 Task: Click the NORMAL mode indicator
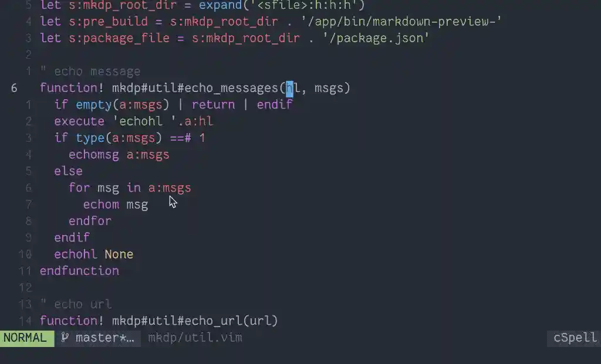(x=25, y=338)
